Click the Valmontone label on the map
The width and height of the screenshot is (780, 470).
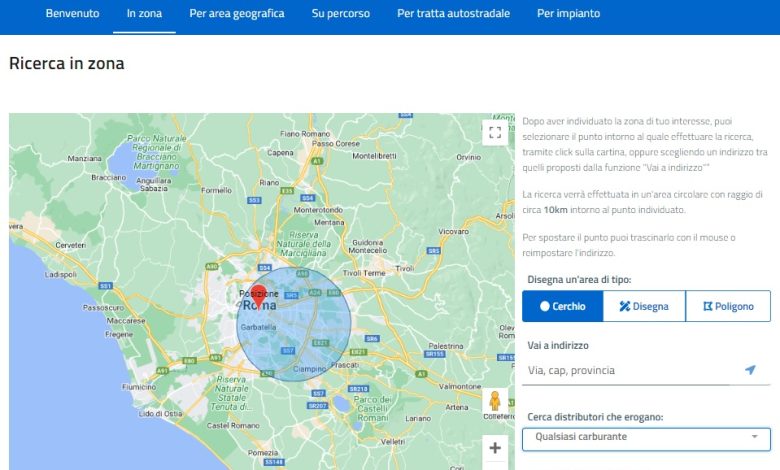click(460, 386)
